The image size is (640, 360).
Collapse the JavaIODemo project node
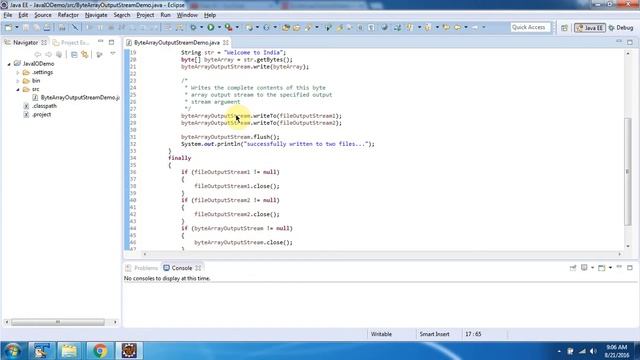click(x=9, y=64)
